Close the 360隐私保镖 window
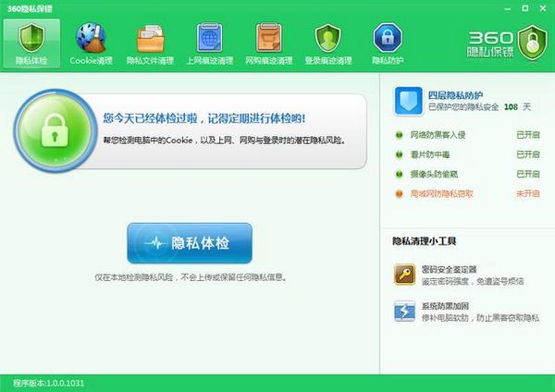The height and width of the screenshot is (392, 555). 543,8
